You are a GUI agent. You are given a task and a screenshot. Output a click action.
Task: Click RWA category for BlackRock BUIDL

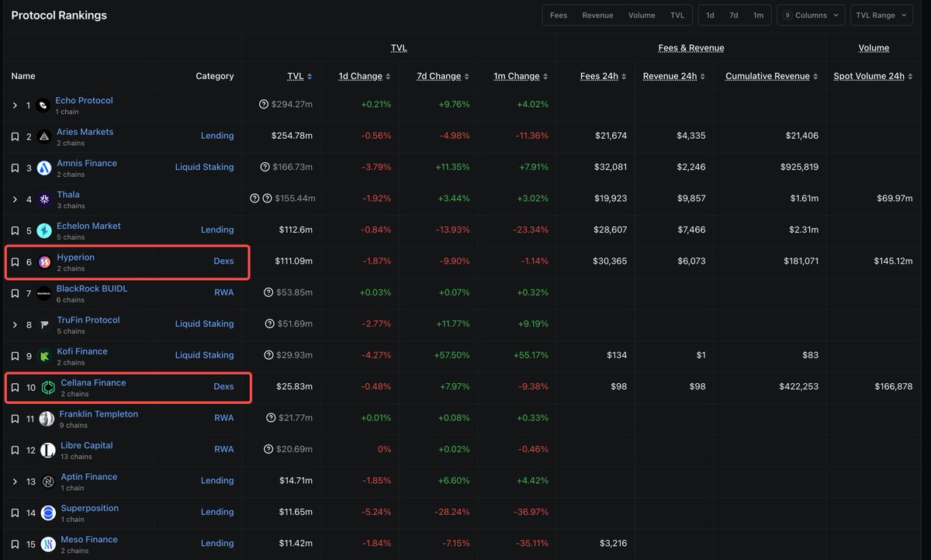pyautogui.click(x=223, y=292)
